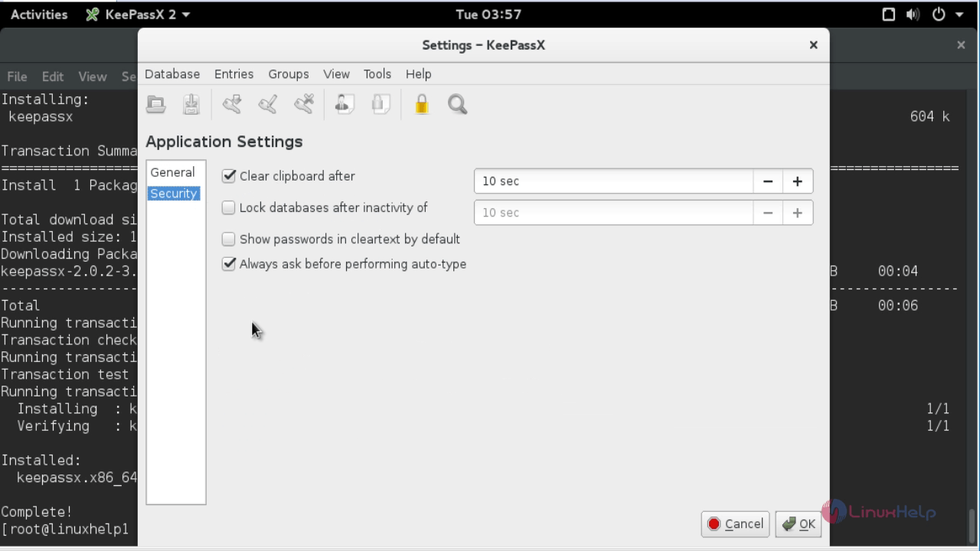Open the terminal window's View menu
The width and height of the screenshot is (980, 551).
[93, 77]
